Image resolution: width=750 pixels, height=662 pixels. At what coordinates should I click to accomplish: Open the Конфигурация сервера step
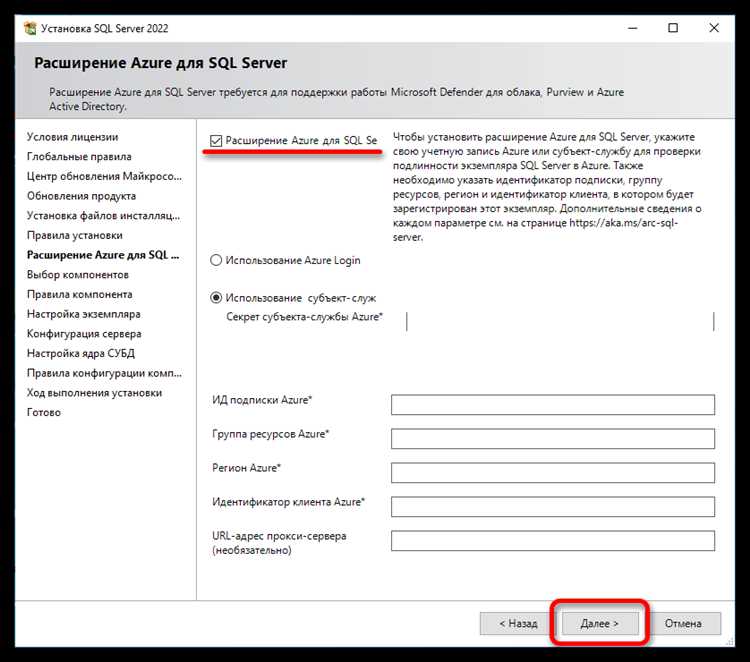point(84,334)
